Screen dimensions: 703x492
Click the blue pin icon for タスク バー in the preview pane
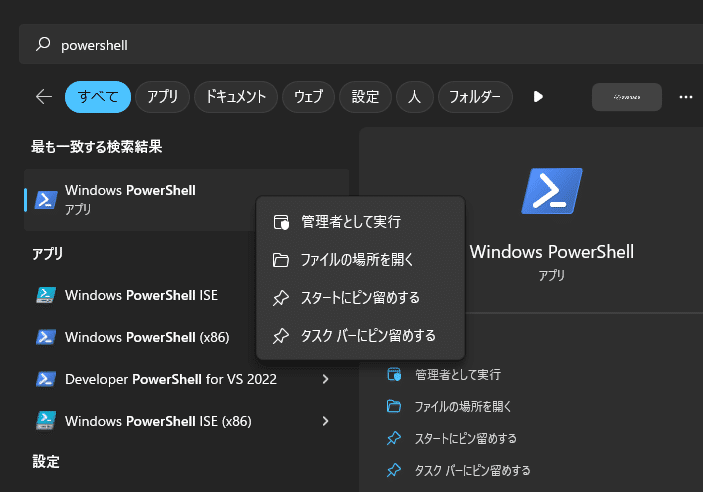point(394,470)
